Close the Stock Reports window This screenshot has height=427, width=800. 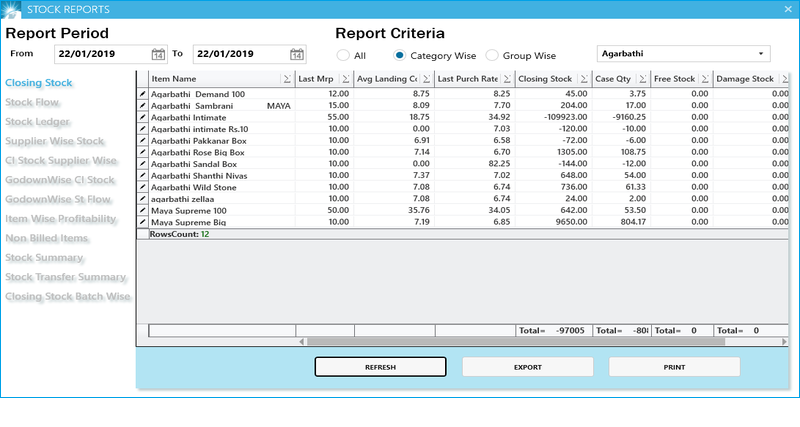(x=788, y=9)
